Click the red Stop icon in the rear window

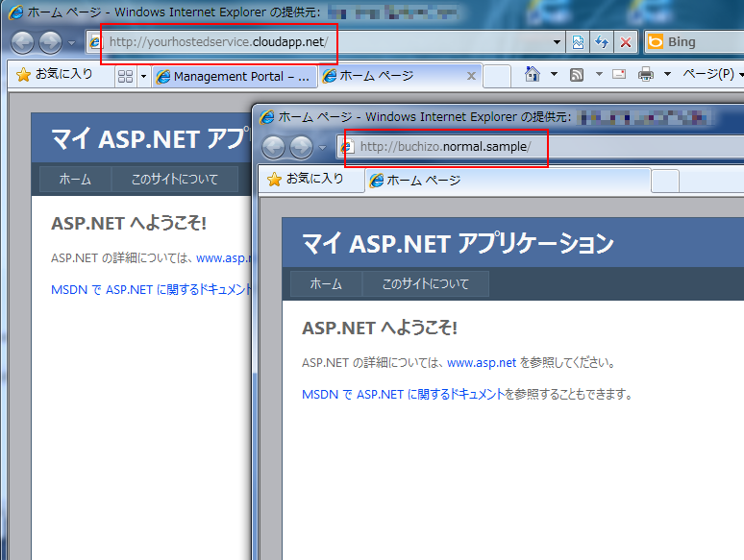(x=626, y=42)
